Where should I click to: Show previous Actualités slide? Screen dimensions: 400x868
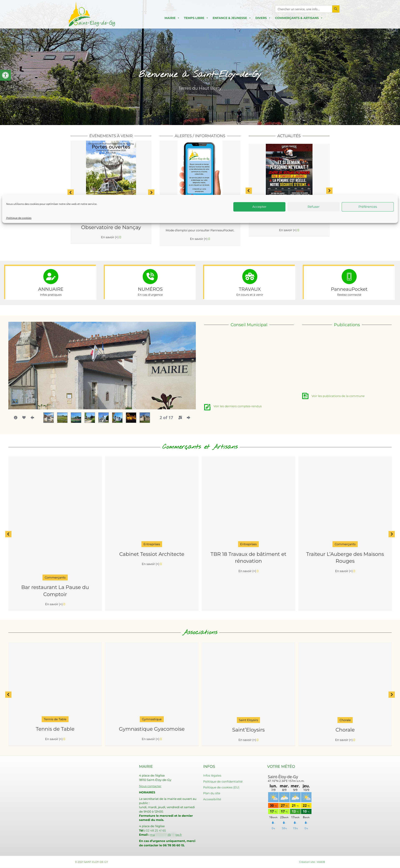click(249, 190)
